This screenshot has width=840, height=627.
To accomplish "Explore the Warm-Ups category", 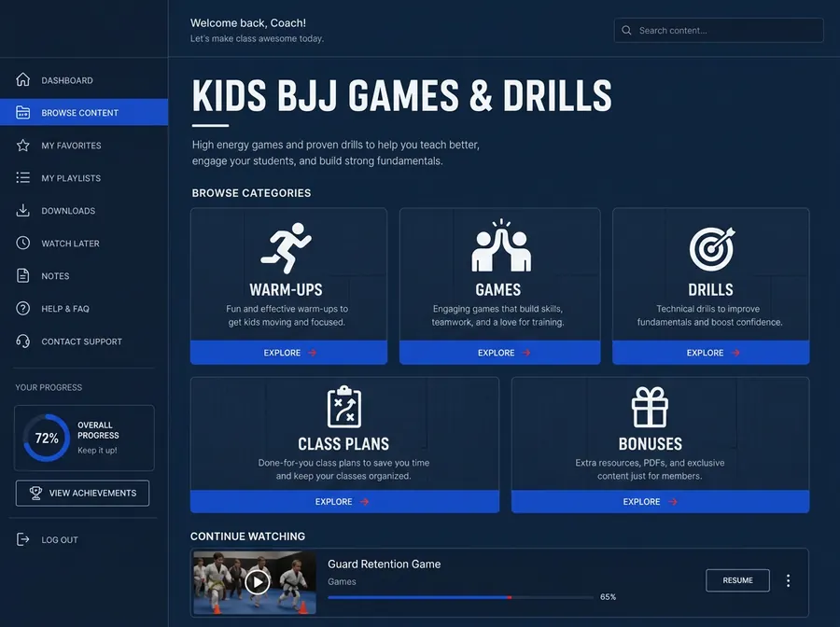I will click(288, 353).
